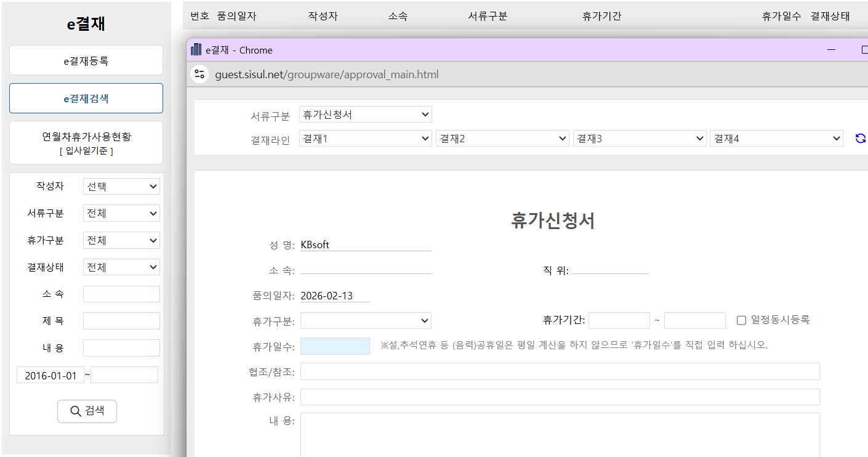
Task: Minimize the e결재 Chrome window
Action: 831,50
